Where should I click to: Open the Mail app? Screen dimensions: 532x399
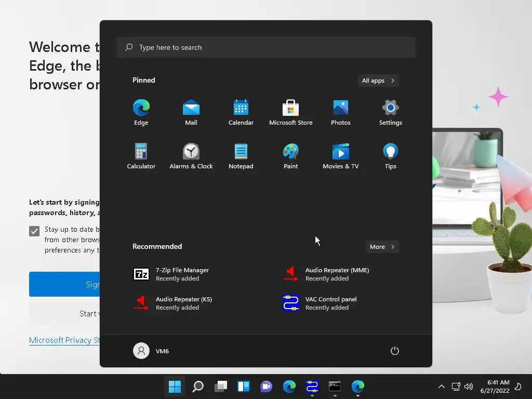pyautogui.click(x=191, y=113)
